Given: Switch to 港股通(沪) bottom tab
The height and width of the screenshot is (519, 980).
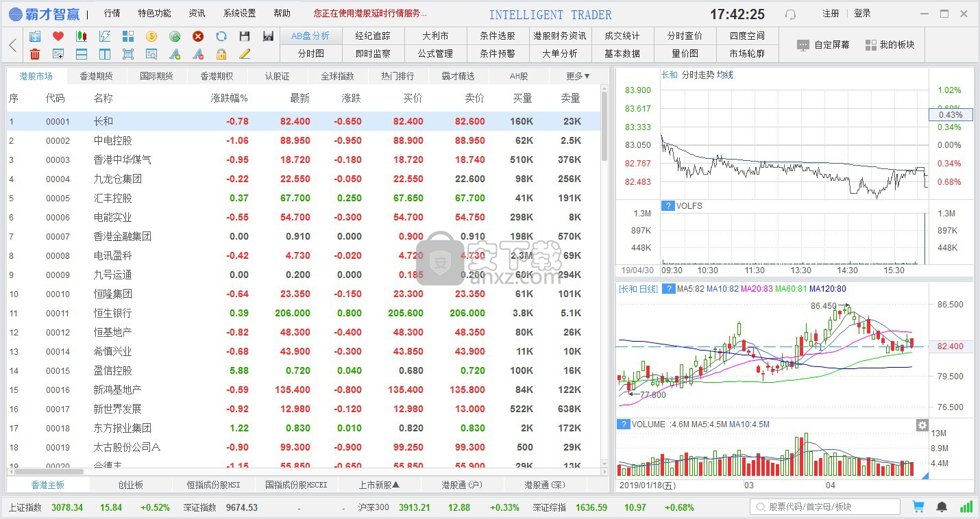Looking at the screenshot, I should (462, 485).
